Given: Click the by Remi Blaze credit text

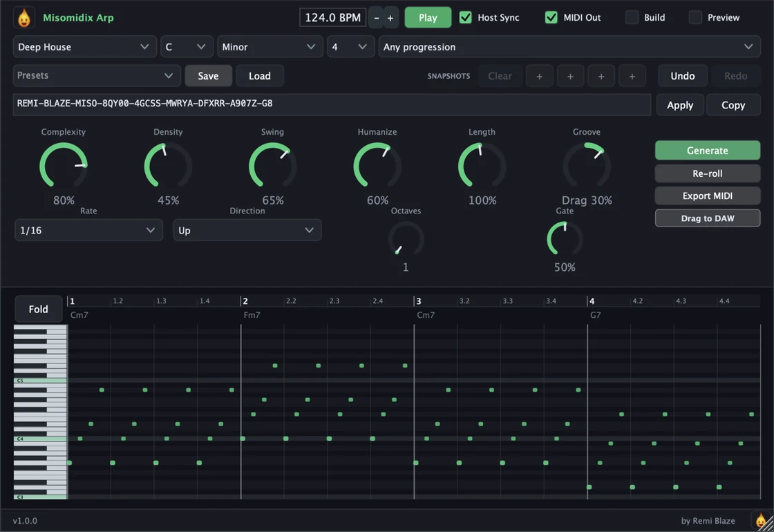Looking at the screenshot, I should point(708,521).
